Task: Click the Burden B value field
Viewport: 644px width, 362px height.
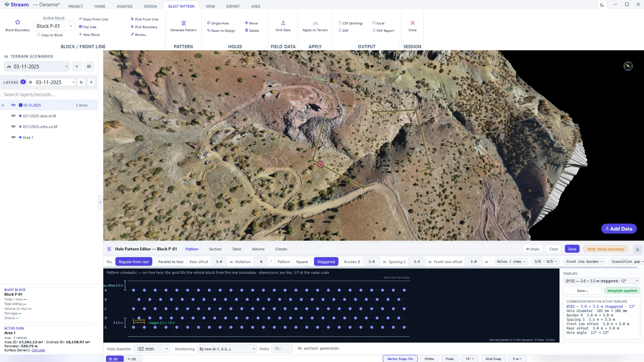Action: pyautogui.click(x=372, y=261)
